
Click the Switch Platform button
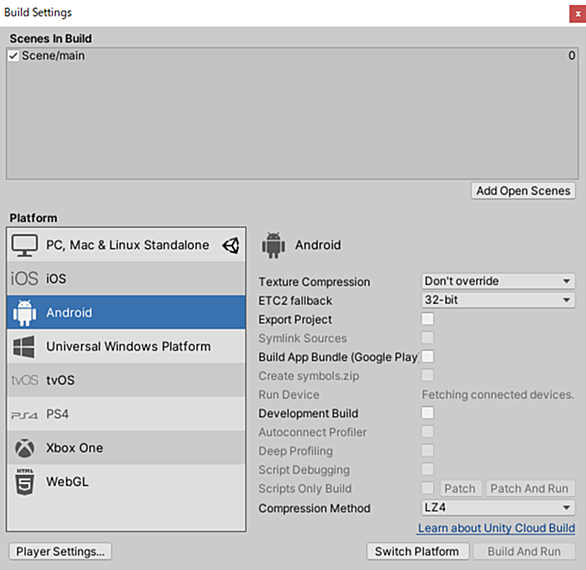[x=417, y=551]
